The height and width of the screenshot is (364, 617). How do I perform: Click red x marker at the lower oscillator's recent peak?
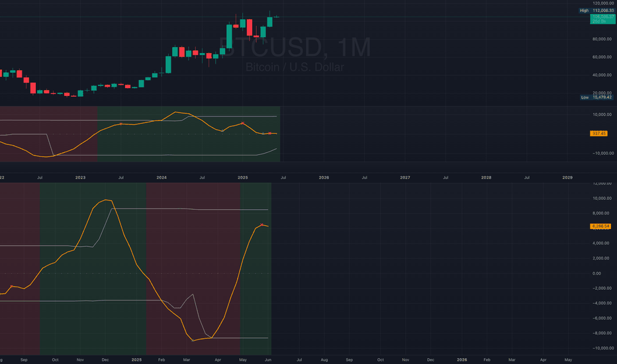click(261, 225)
